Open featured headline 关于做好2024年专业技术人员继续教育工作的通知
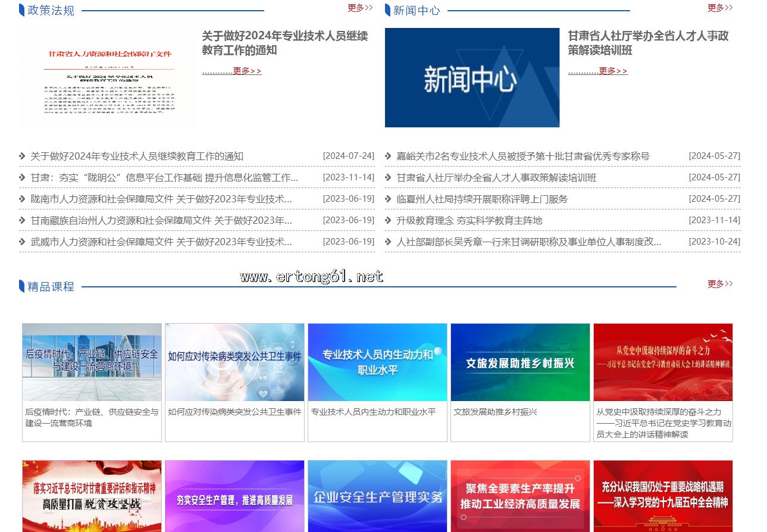This screenshot has width=767, height=532. click(x=284, y=43)
